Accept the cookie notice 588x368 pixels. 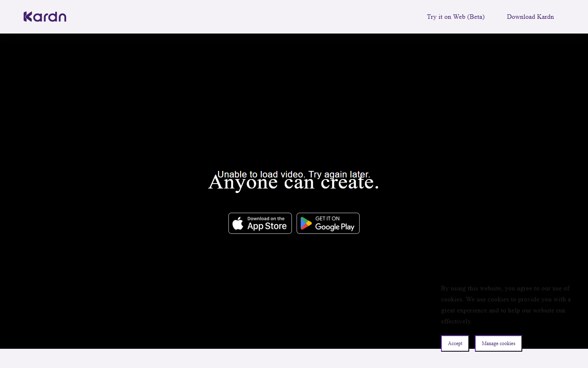(455, 343)
